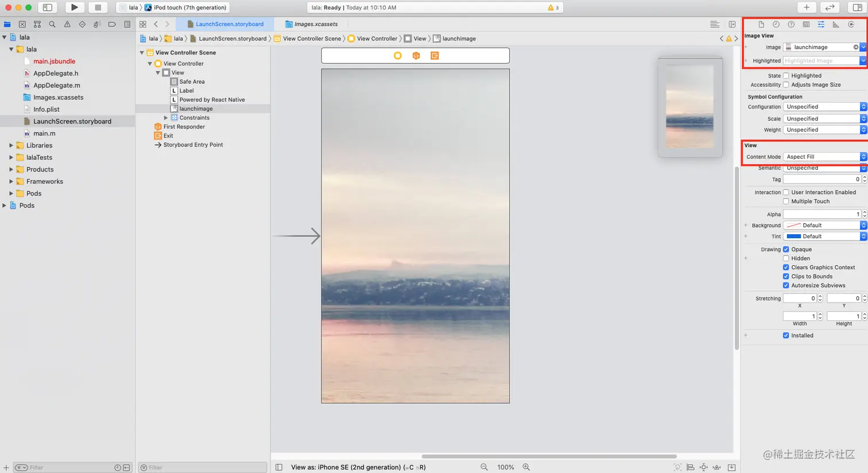Expand the Constraints item in outline

tap(166, 118)
